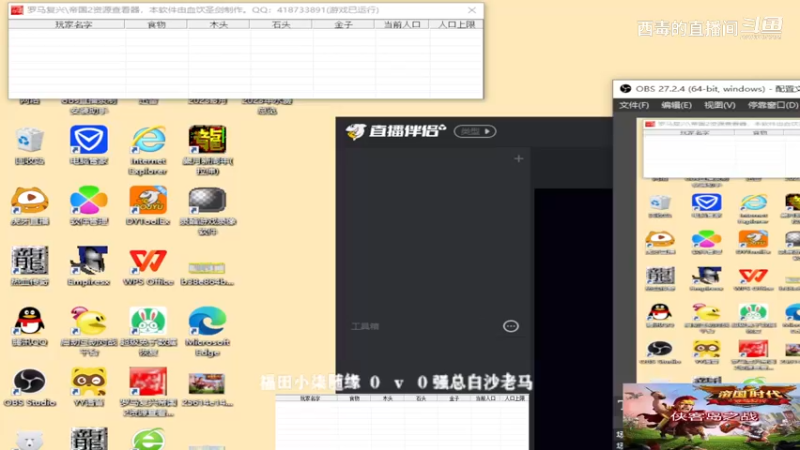Click the 工具箱 label in 直播伴侣
This screenshot has height=450, width=800.
click(x=365, y=327)
